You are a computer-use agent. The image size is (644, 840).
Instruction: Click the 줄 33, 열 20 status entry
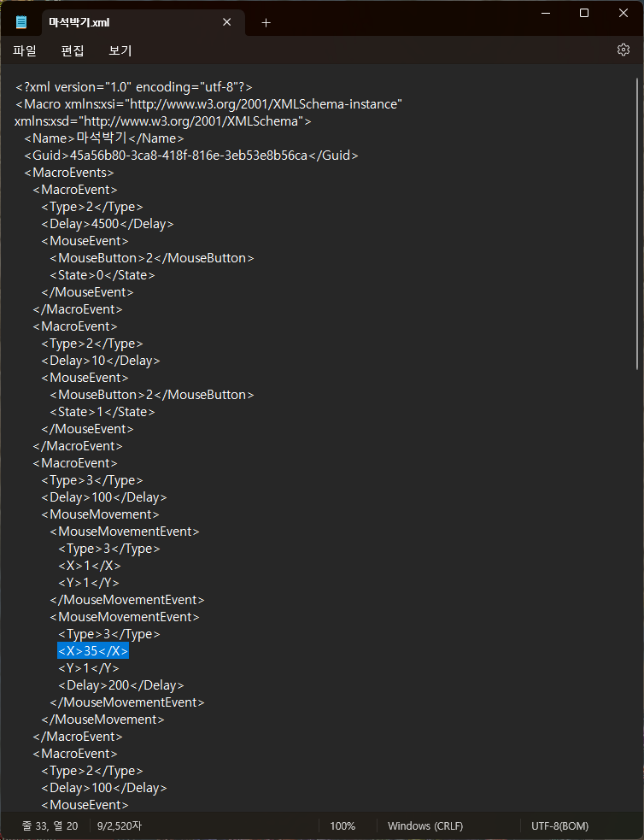(x=50, y=826)
